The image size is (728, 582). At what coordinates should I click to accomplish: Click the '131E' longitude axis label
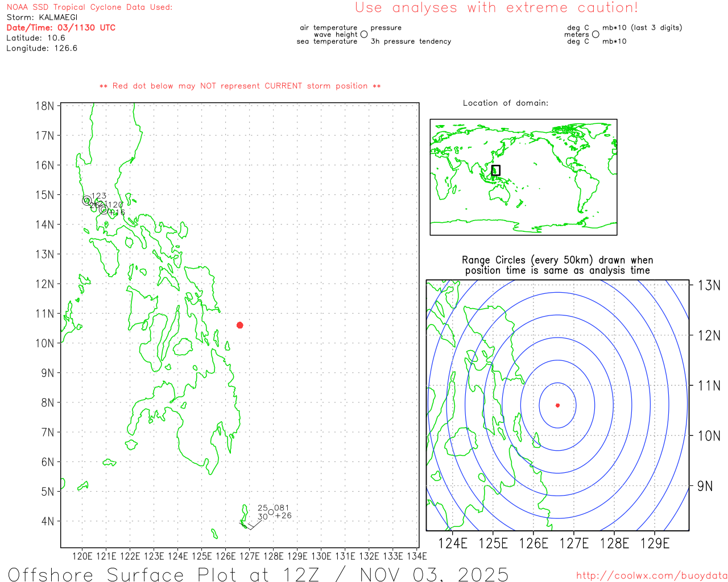click(345, 556)
